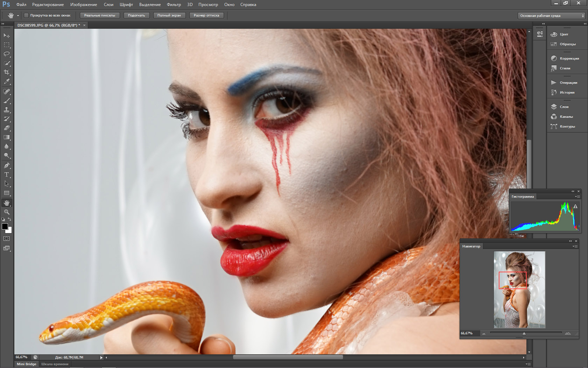
Task: Click the Реальные пикселы button
Action: pyautogui.click(x=100, y=15)
